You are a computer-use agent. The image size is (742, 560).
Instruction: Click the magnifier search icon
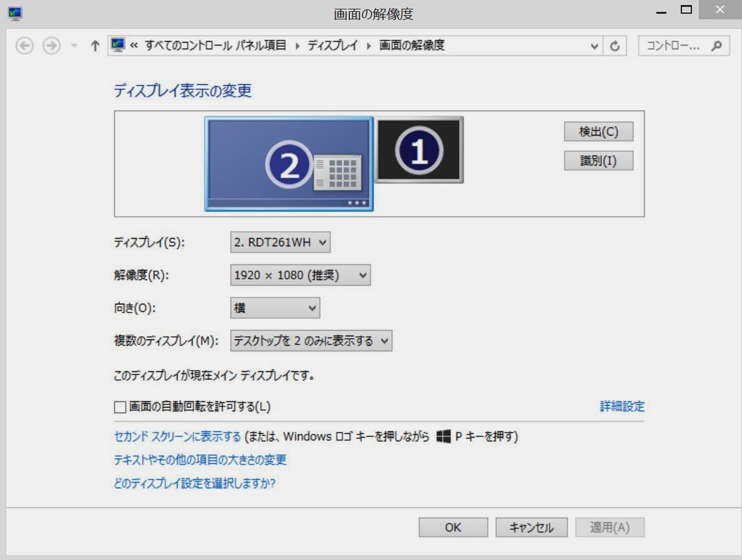click(x=716, y=46)
